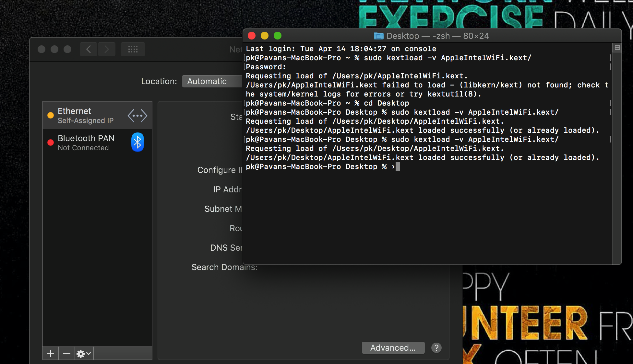This screenshot has width=633, height=364.
Task: Click the 'Last login: Tue Apr 14' line
Action: click(x=341, y=49)
